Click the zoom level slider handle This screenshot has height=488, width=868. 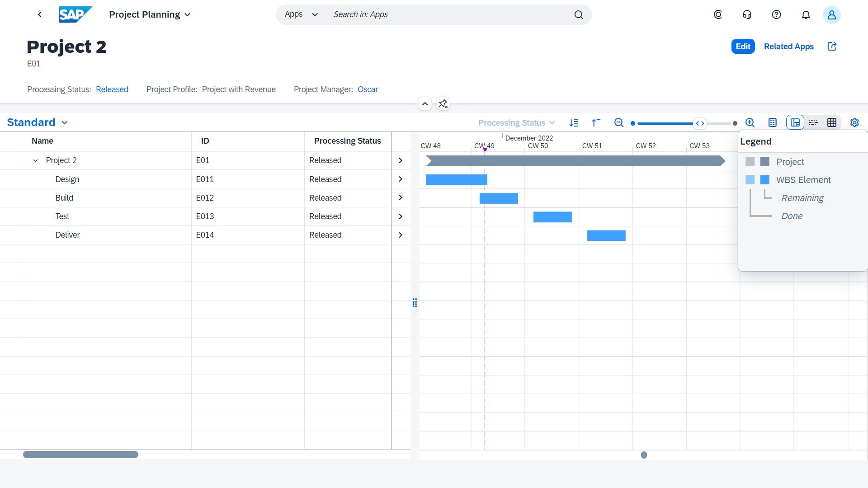click(700, 123)
